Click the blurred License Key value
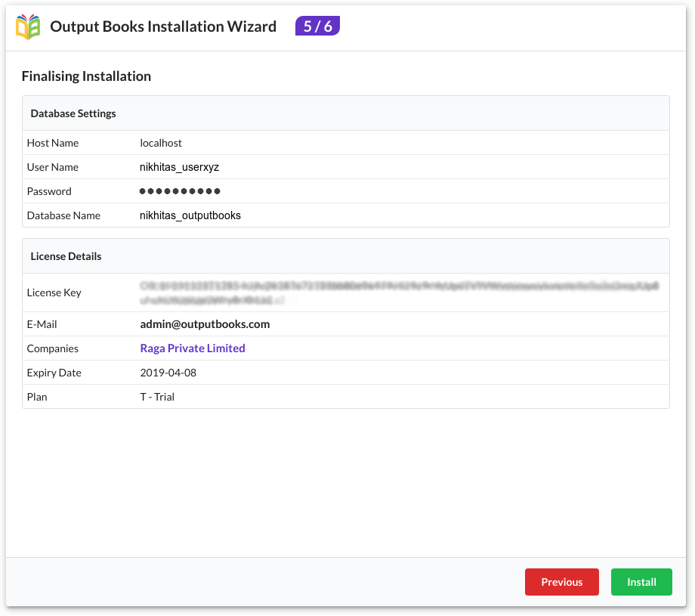 399,293
